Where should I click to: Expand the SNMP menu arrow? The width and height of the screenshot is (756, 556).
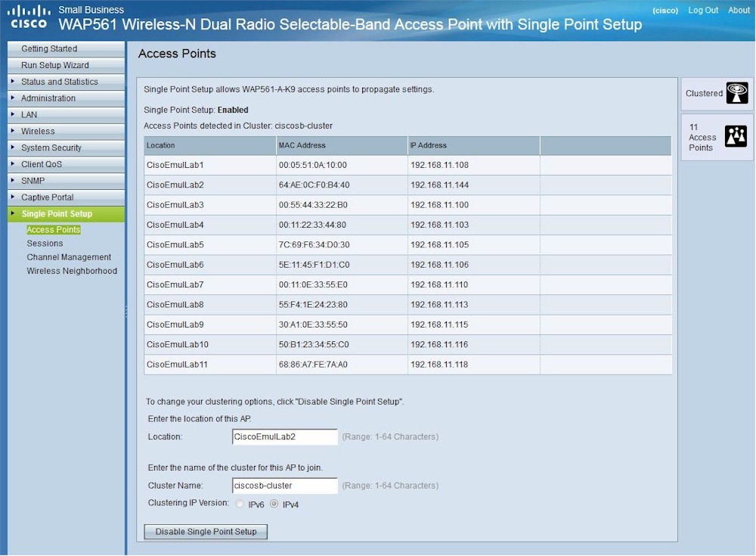pyautogui.click(x=13, y=180)
